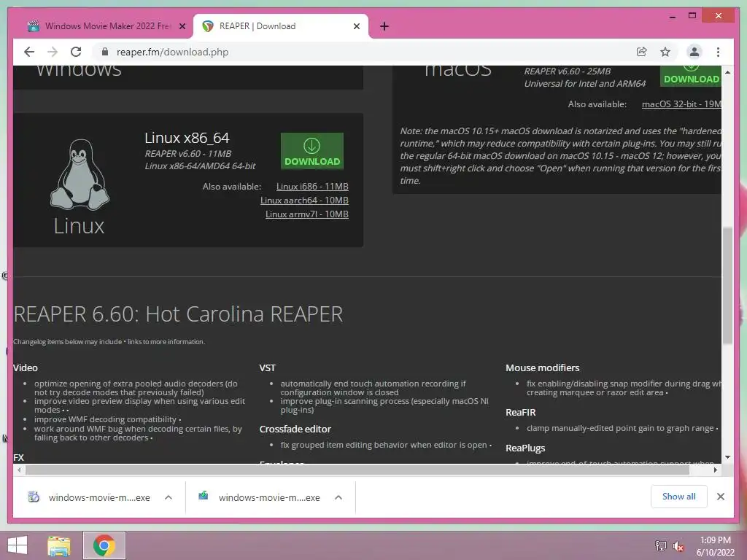Click the horizontal scrollbar thumb

point(357,470)
